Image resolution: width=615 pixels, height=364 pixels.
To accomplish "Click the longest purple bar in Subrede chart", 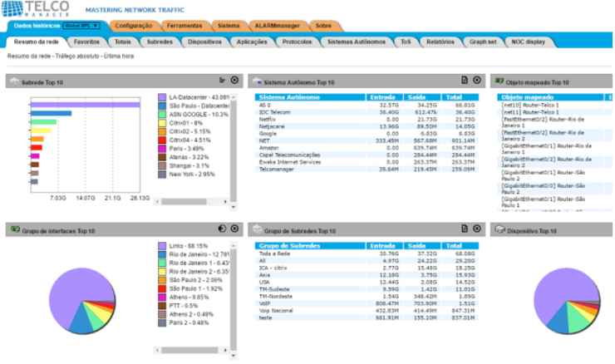I will [86, 105].
